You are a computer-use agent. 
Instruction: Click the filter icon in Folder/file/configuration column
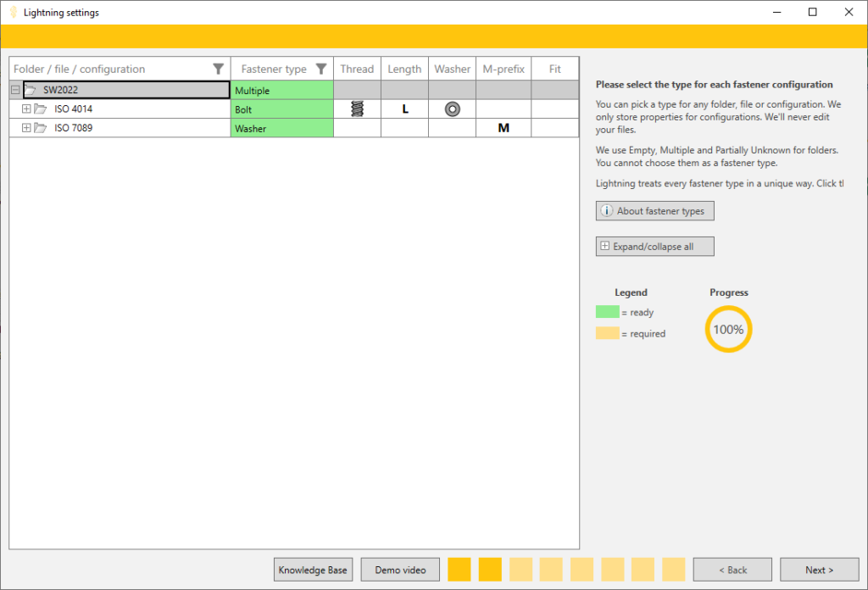(x=219, y=69)
